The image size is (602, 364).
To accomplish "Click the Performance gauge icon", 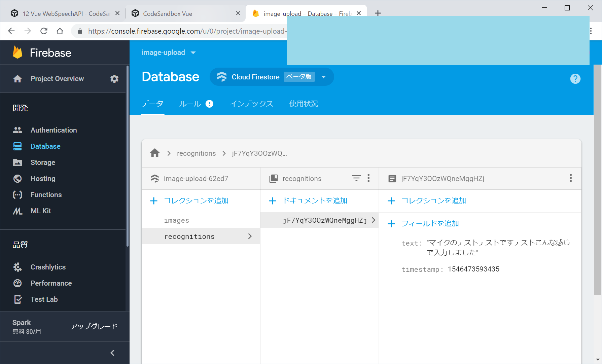I will (x=17, y=283).
